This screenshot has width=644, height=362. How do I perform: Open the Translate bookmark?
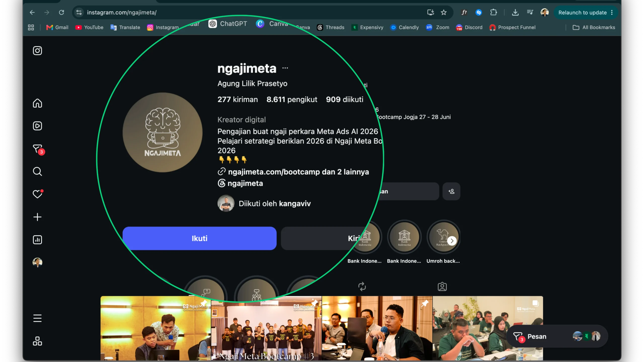click(125, 27)
